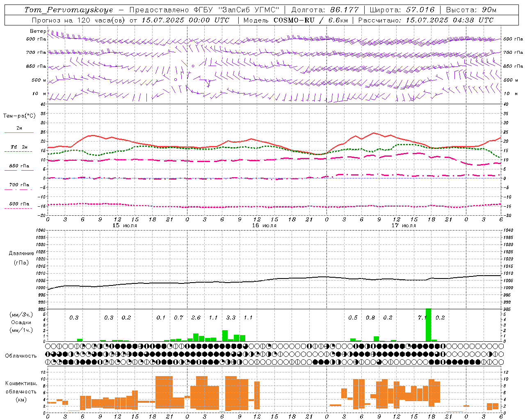
Task: Click the '3.3' precipitation amount value
Action: point(231,318)
